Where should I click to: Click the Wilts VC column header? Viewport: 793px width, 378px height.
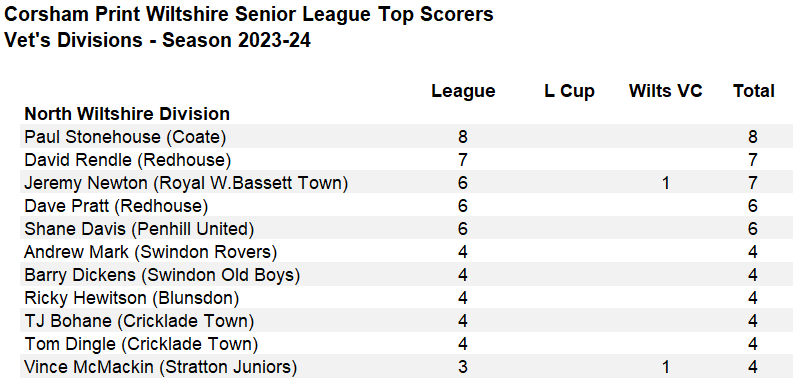tap(666, 91)
